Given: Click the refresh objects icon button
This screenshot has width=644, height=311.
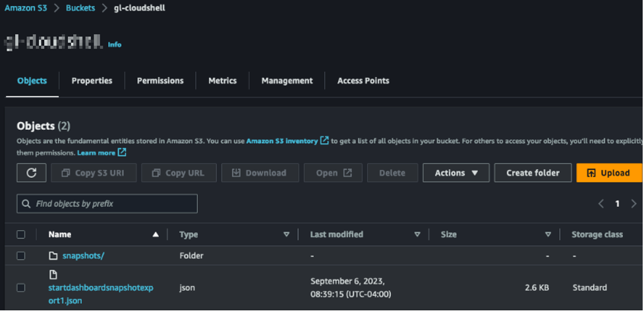Looking at the screenshot, I should (x=31, y=173).
